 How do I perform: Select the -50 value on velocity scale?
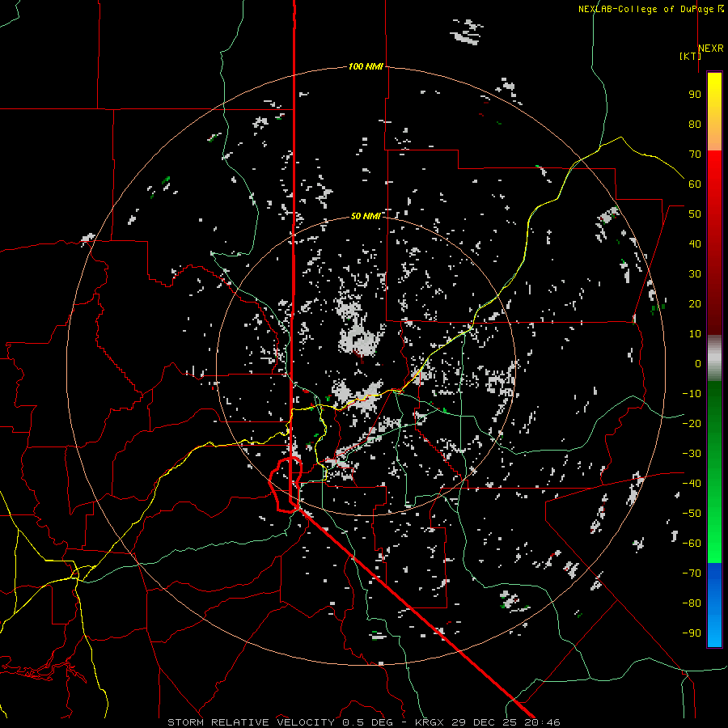click(692, 514)
